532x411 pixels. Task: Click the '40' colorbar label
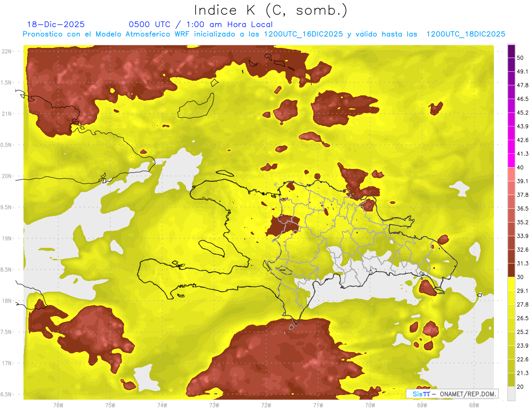[x=520, y=167]
